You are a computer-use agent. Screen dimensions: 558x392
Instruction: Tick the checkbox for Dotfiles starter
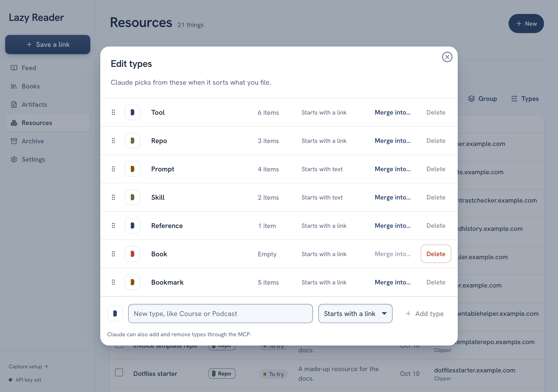tap(119, 372)
